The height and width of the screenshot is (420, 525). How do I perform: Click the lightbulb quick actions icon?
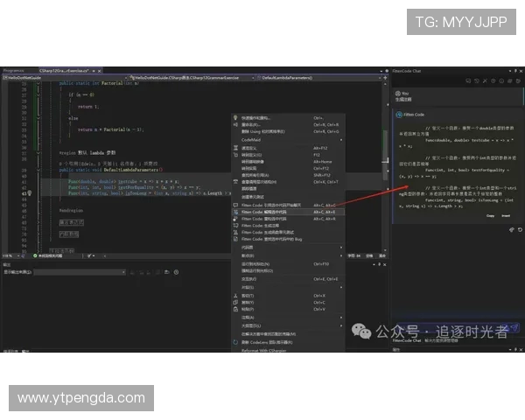coord(235,118)
